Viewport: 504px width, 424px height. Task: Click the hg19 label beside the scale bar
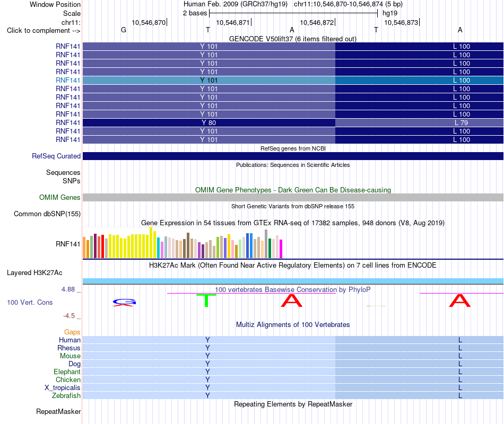point(390,13)
